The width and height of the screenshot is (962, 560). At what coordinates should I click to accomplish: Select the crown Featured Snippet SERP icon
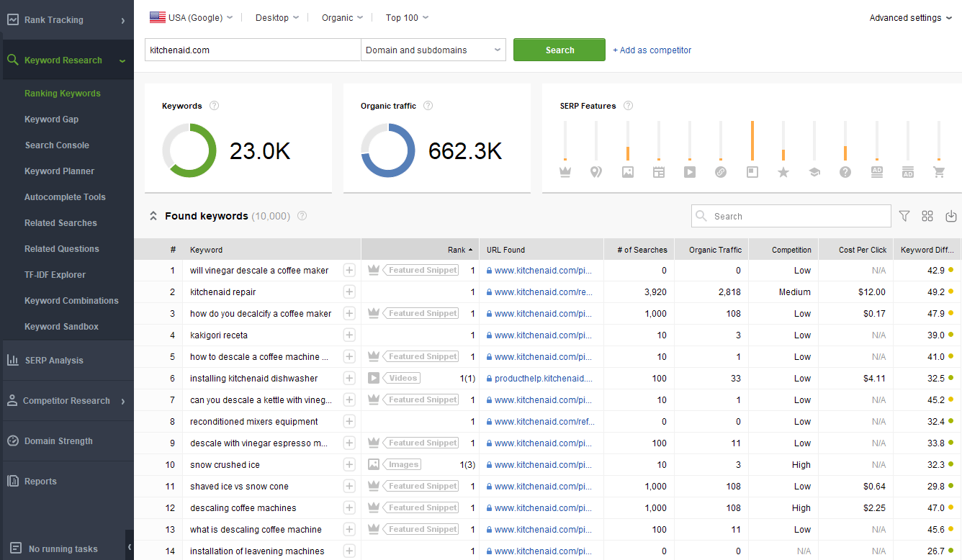pos(565,172)
